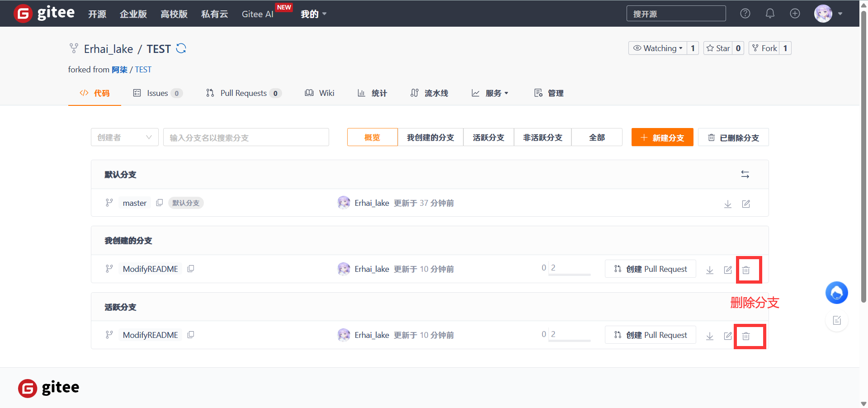Edit the master branch settings icon
868x408 pixels.
click(x=746, y=204)
